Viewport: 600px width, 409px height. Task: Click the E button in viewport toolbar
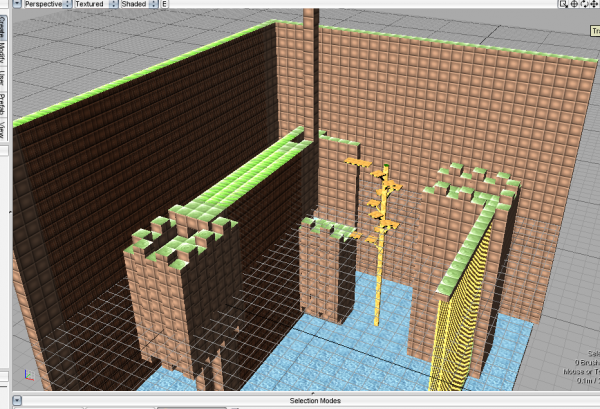click(x=164, y=4)
